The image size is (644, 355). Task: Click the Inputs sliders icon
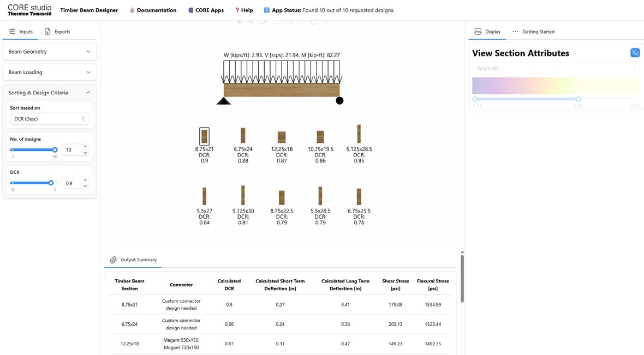pos(12,32)
